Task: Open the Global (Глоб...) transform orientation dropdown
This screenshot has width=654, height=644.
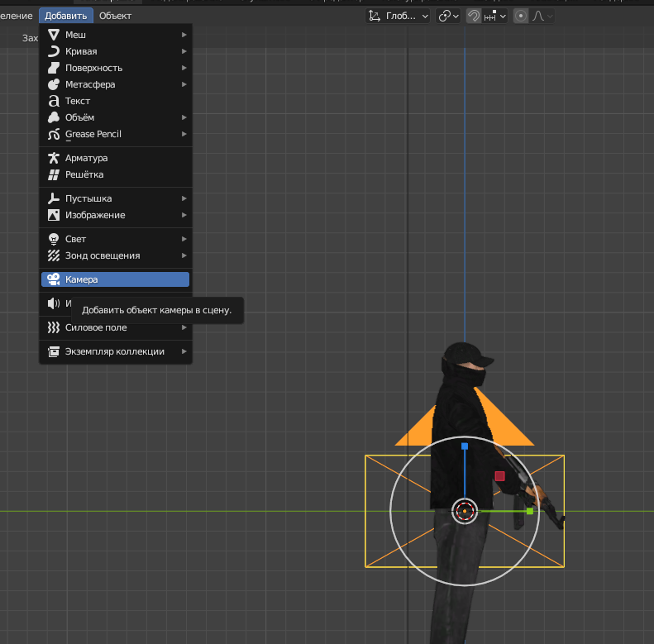Action: pyautogui.click(x=399, y=16)
